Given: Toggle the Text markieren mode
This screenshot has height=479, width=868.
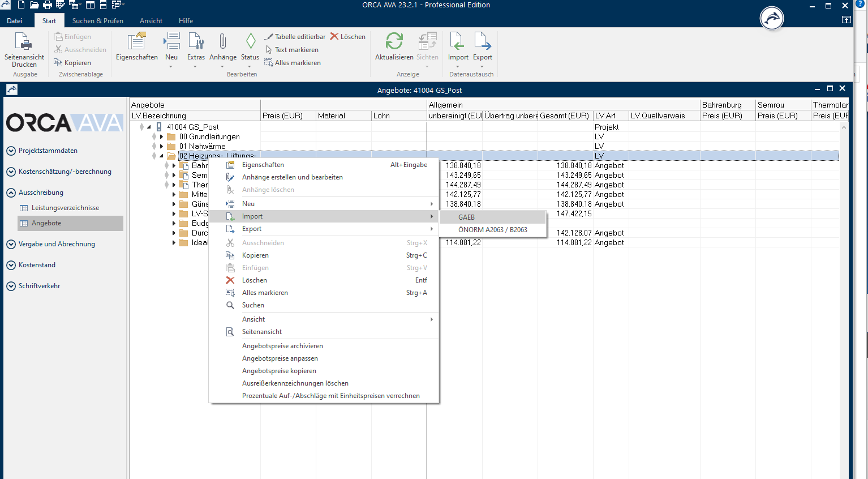Looking at the screenshot, I should [x=291, y=50].
